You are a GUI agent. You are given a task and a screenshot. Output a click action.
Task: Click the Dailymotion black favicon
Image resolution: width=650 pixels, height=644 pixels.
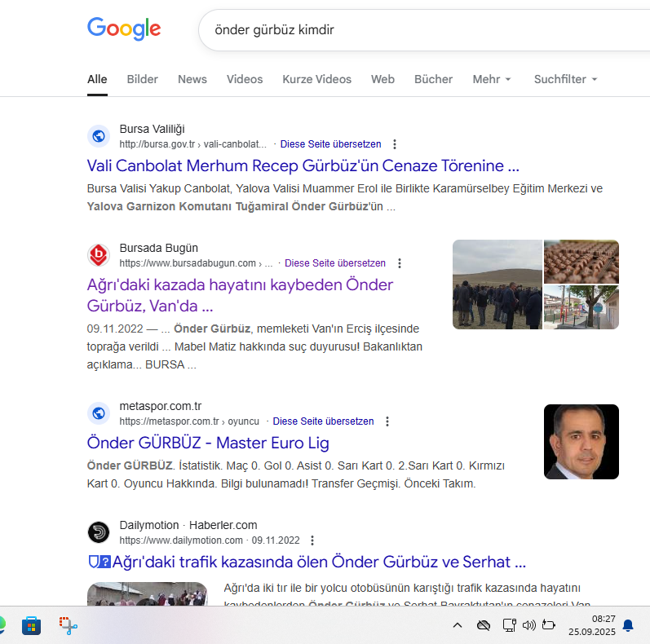click(99, 532)
